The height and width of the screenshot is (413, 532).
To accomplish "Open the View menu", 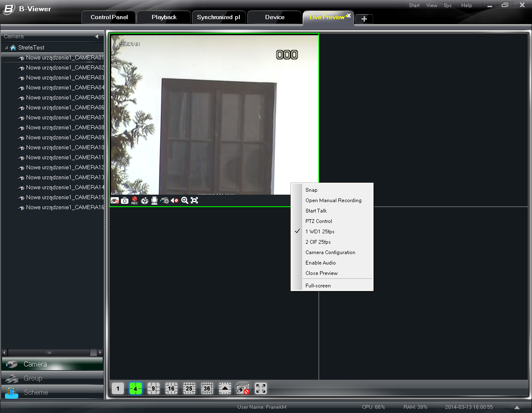I will [432, 5].
